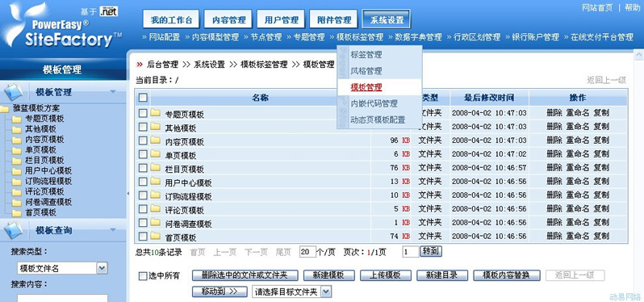Collapse the 模板查询 sidebar panel arrow
Screen dimensions: 644x302
[x=113, y=229]
